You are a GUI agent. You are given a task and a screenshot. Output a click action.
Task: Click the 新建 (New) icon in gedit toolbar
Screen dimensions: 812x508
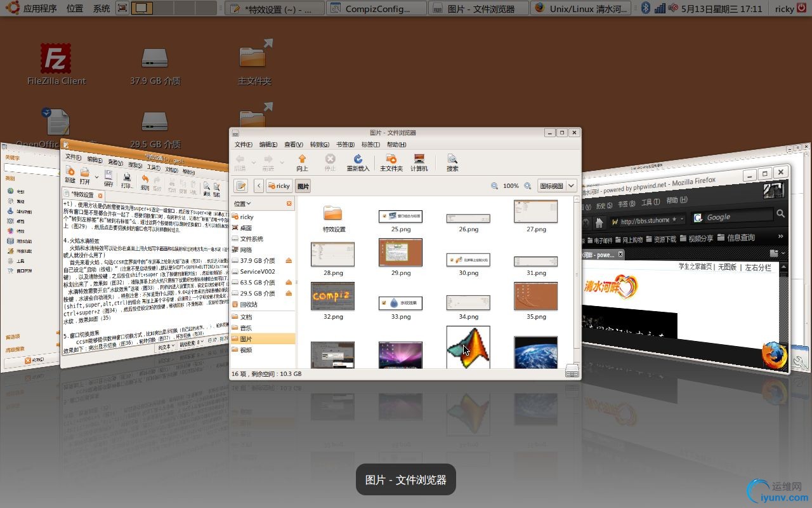[70, 175]
